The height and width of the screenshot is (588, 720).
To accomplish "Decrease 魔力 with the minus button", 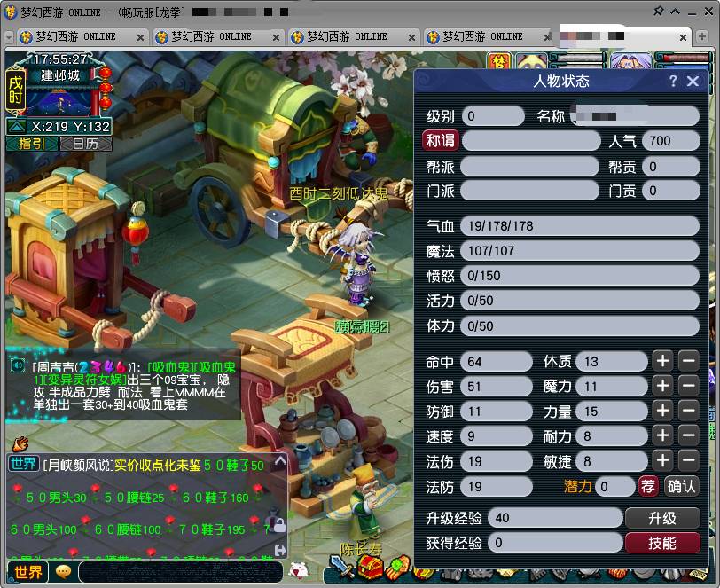I will coord(689,386).
